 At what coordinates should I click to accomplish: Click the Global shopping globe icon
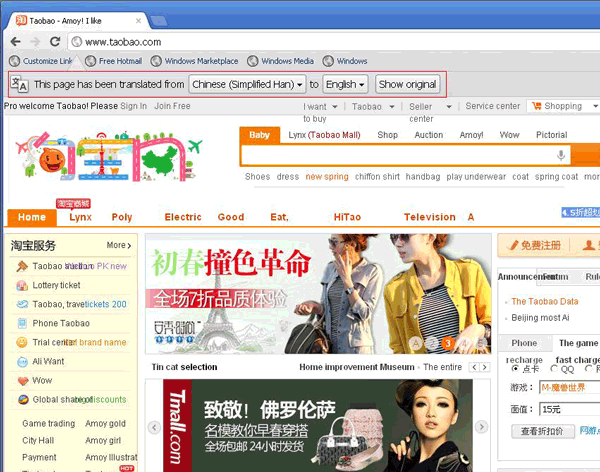point(23,400)
